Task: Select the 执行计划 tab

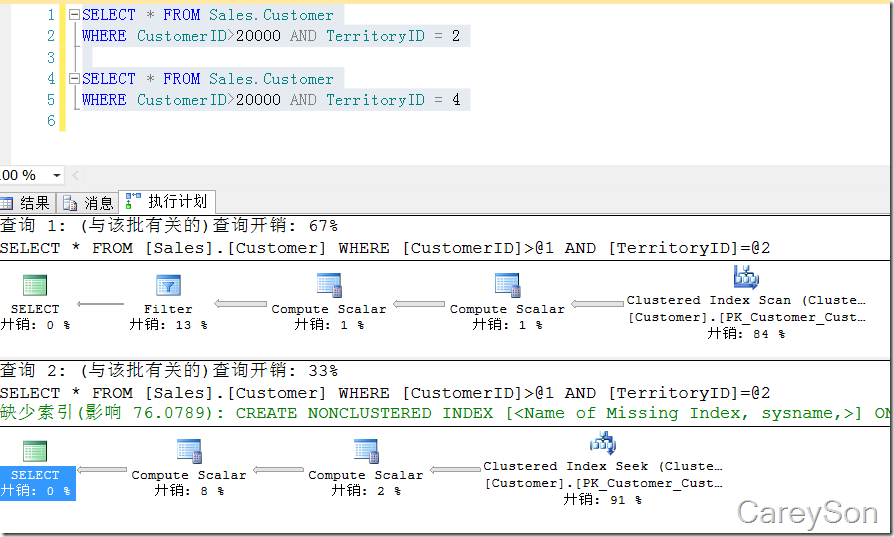Action: (168, 202)
